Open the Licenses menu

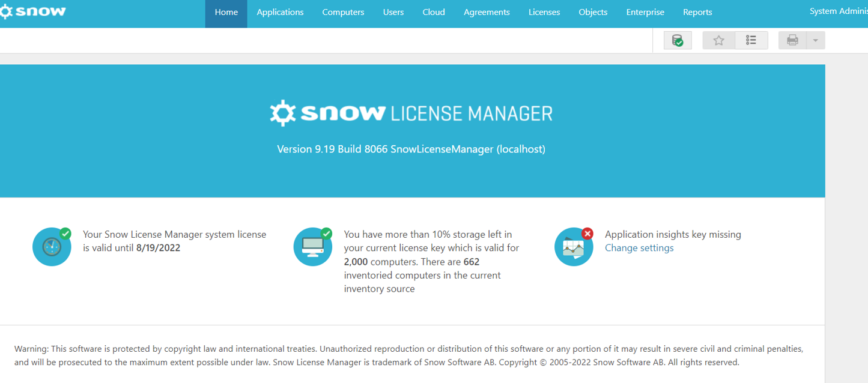544,12
